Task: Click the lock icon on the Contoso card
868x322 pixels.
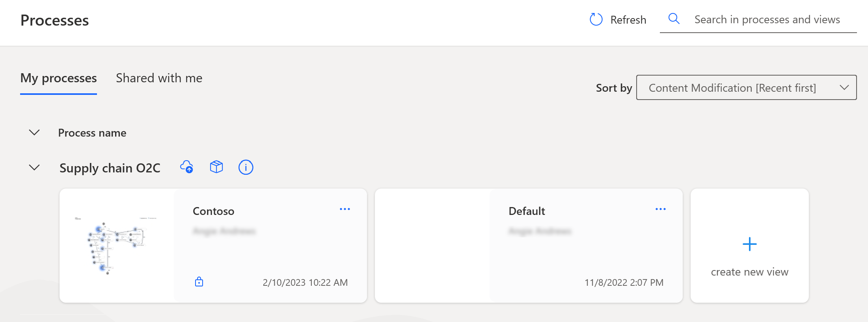Action: [x=199, y=282]
